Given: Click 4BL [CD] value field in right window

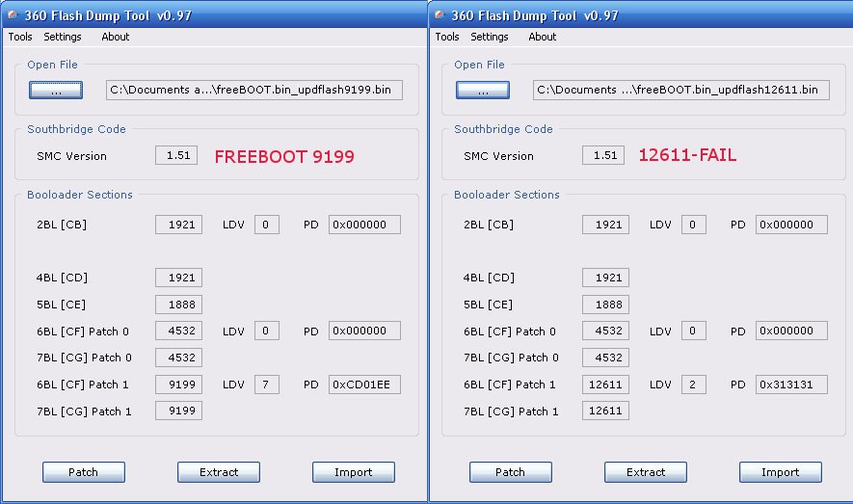Looking at the screenshot, I should pos(605,278).
